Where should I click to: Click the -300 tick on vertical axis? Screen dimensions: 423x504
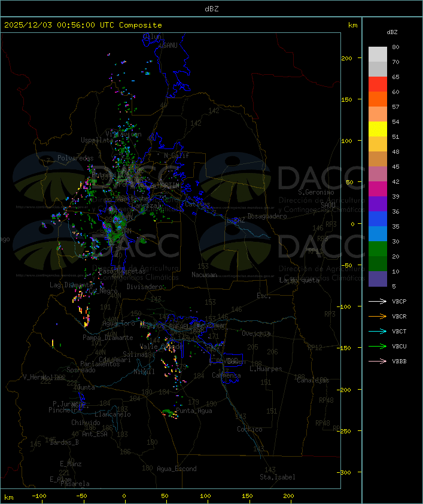click(x=343, y=472)
